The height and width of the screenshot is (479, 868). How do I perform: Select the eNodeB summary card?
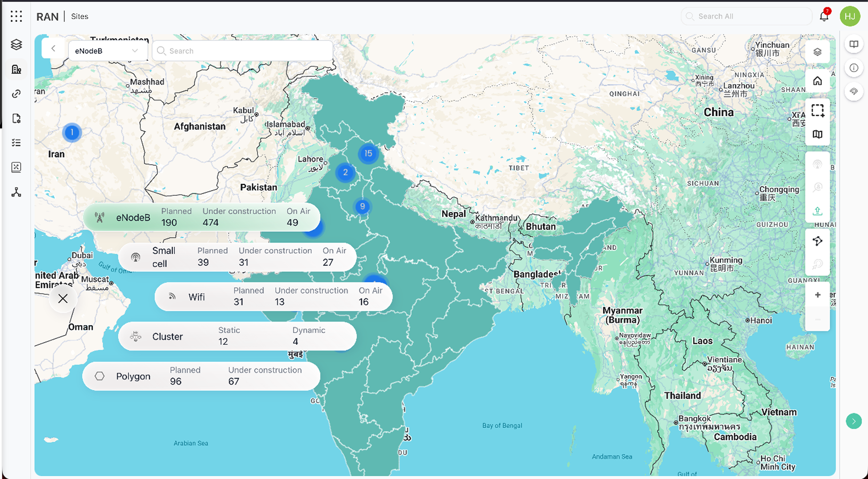(201, 217)
